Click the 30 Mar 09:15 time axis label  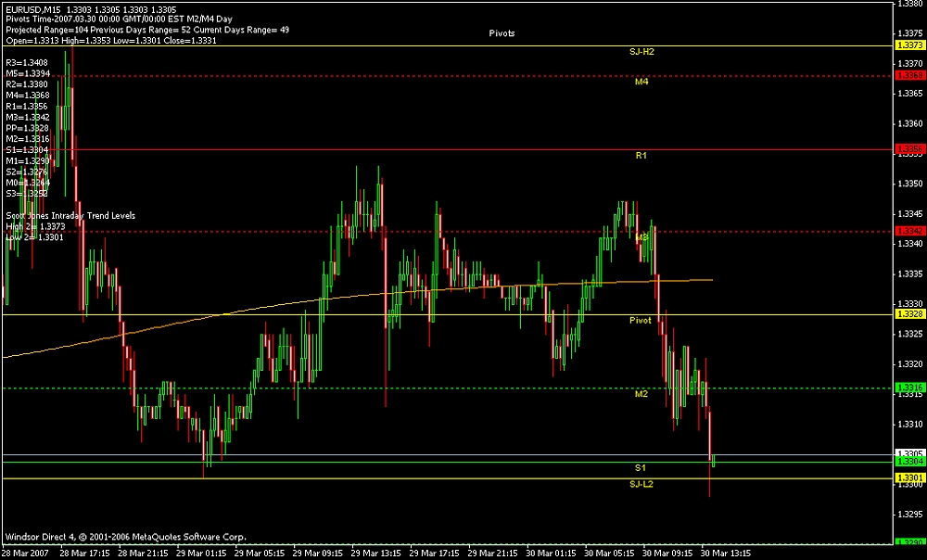click(666, 554)
